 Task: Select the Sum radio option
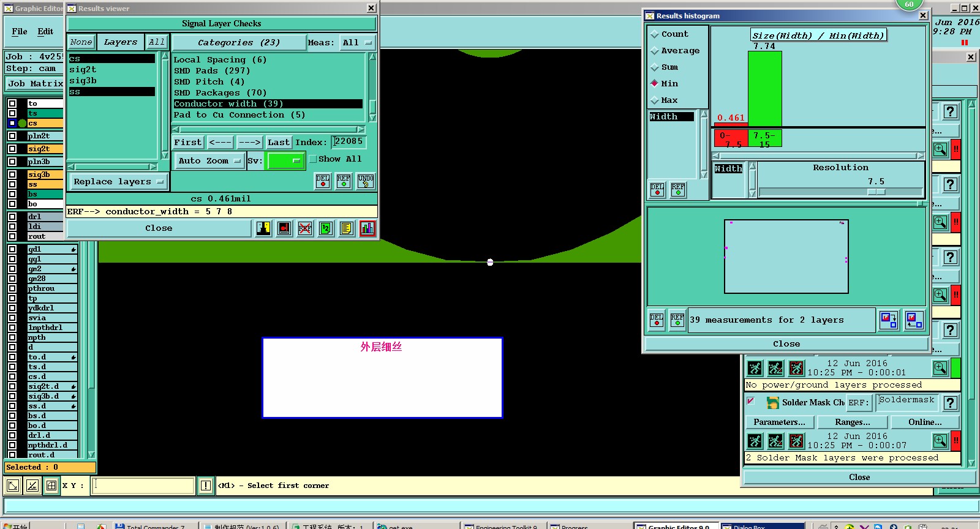(x=655, y=68)
